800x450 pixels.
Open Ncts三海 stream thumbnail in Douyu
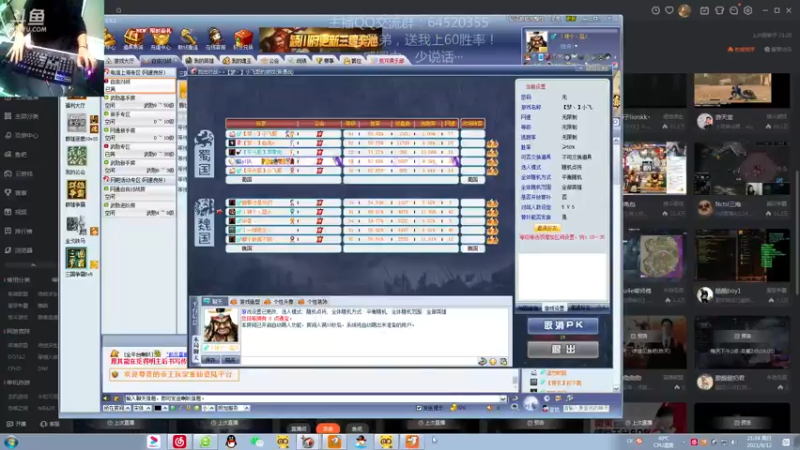(742, 168)
